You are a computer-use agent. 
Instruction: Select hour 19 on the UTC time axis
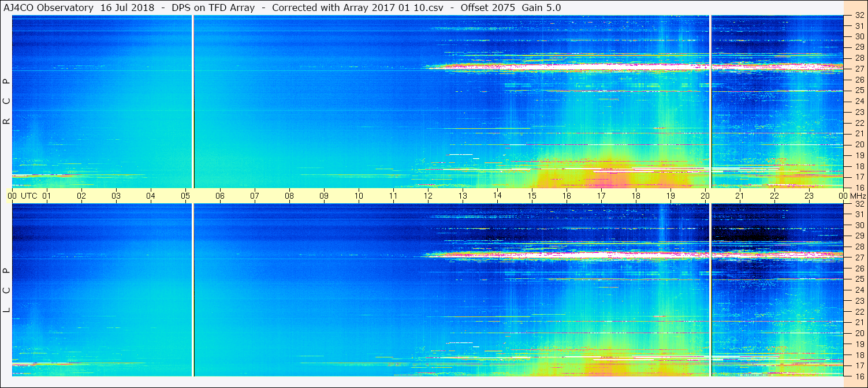point(670,196)
